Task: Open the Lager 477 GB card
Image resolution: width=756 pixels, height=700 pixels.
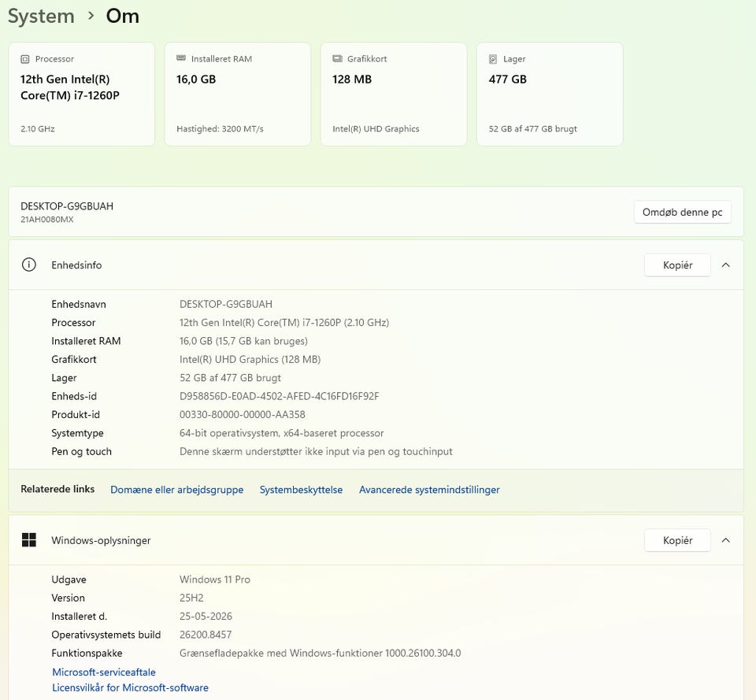Action: 550,94
